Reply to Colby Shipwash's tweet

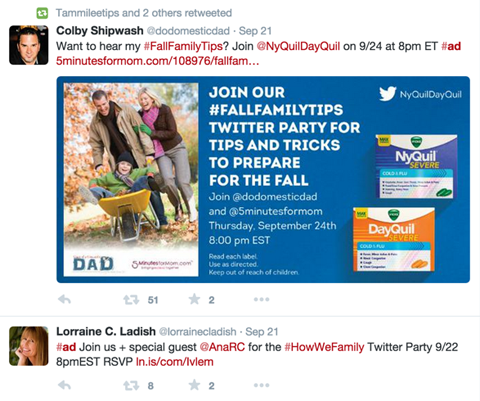[x=64, y=300]
